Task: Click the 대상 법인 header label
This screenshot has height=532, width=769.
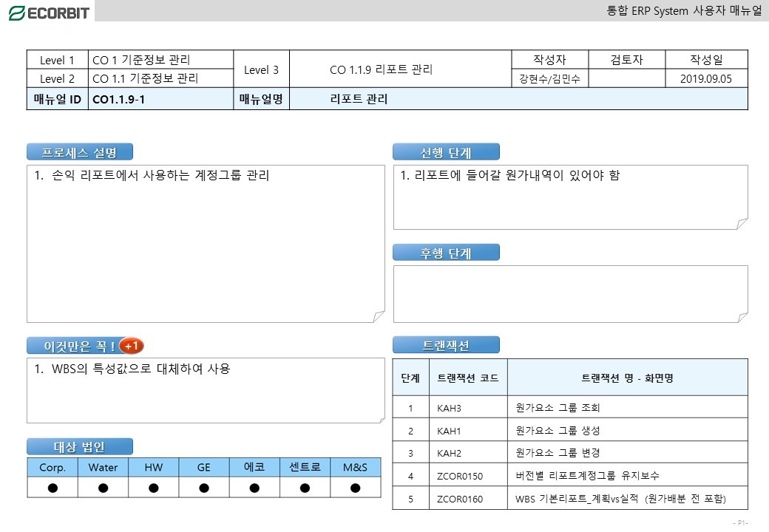Action: pyautogui.click(x=79, y=447)
